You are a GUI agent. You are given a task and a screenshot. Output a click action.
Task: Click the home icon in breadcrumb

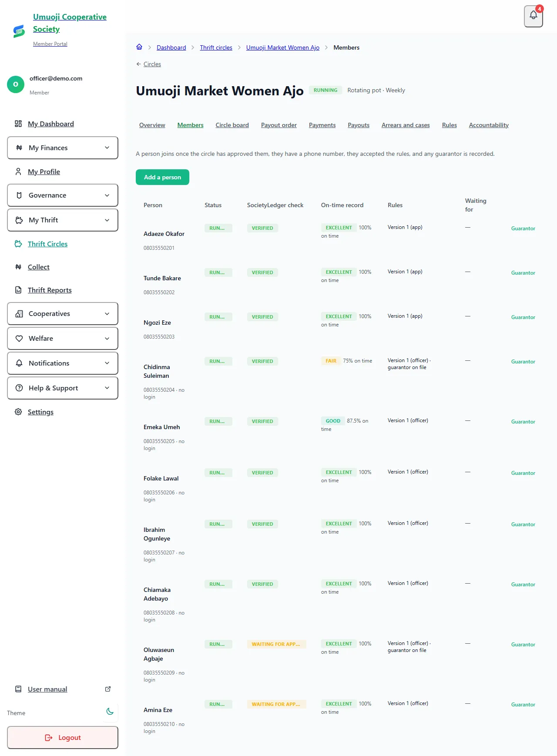(139, 47)
